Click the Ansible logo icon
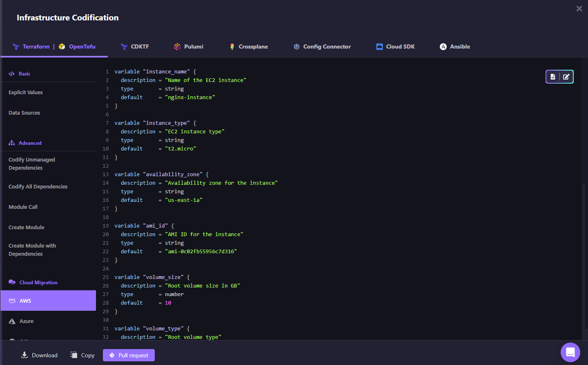The height and width of the screenshot is (365, 588). (x=443, y=46)
